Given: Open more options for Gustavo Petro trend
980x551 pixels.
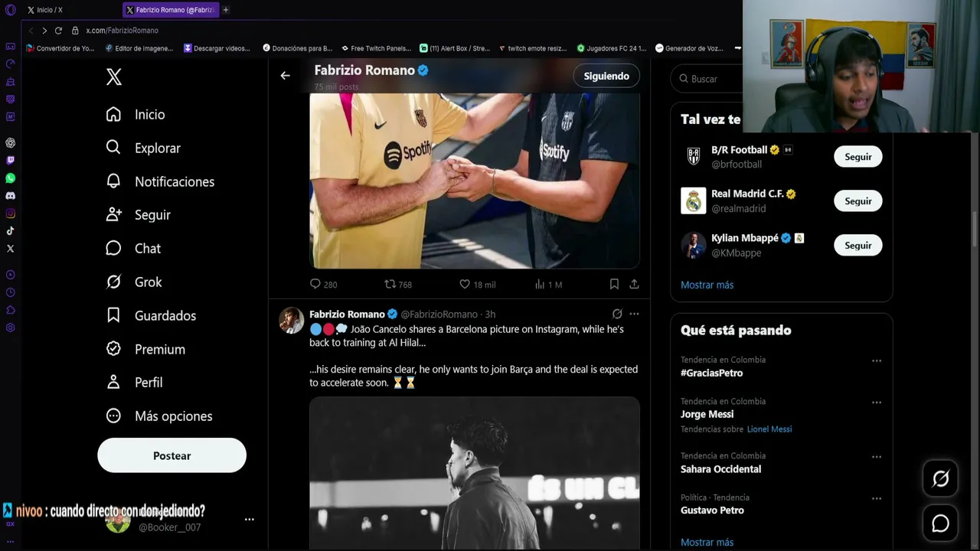Looking at the screenshot, I should [877, 498].
